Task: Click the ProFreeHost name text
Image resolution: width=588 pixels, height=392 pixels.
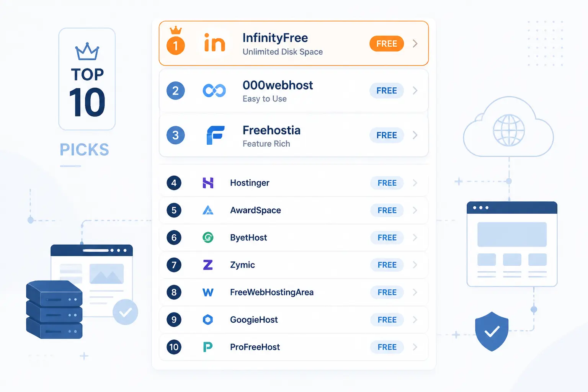Action: coord(255,347)
